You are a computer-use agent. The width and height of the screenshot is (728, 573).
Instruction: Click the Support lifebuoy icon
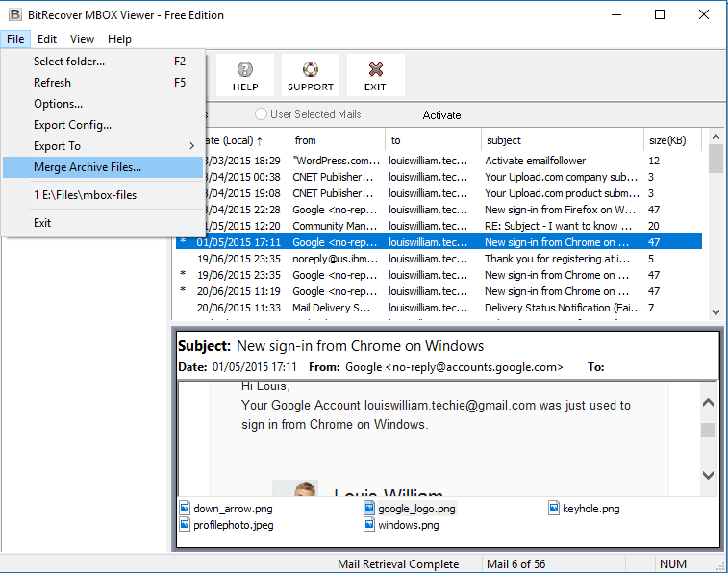point(310,69)
